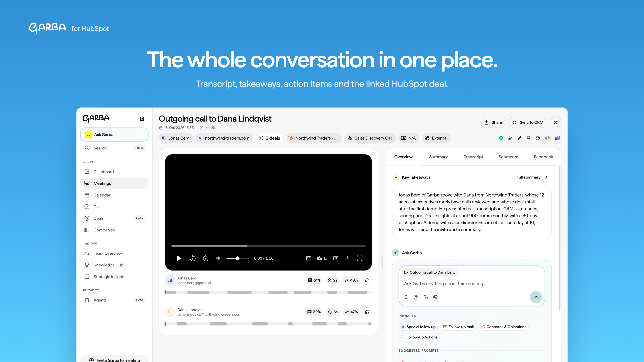Rewind the recording five seconds
Viewport: 644px width, 362px height.
pyautogui.click(x=193, y=258)
